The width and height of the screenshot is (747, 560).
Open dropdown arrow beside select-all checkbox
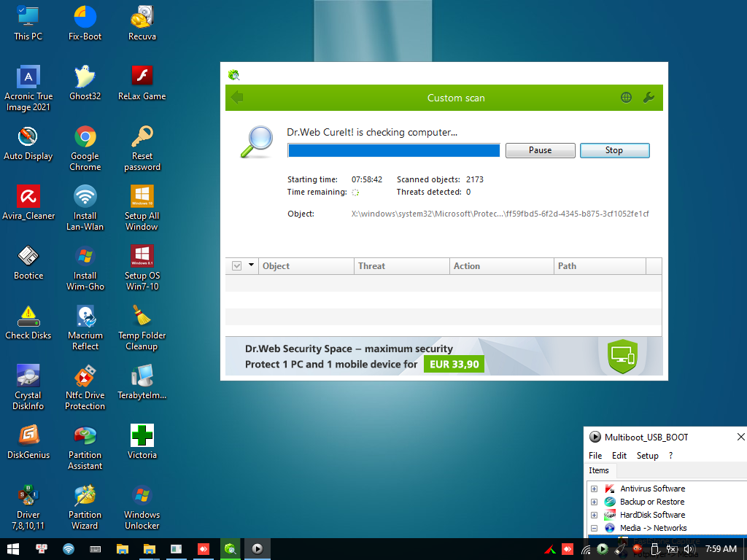click(x=251, y=265)
